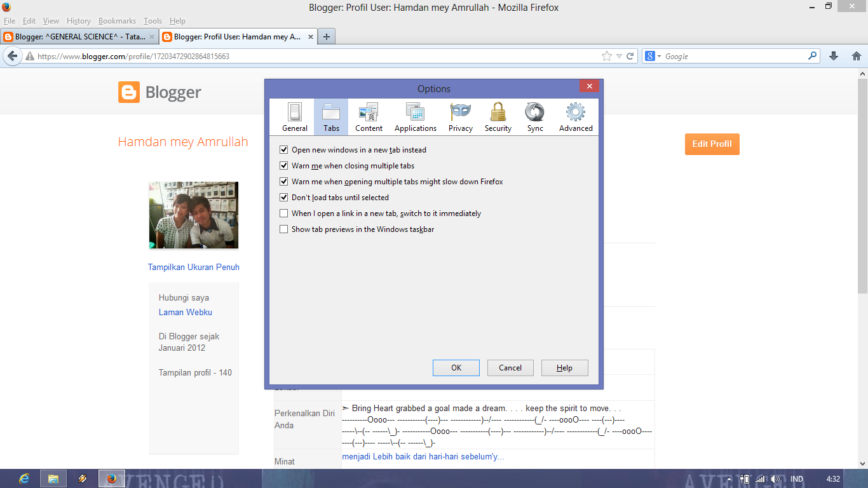Image resolution: width=868 pixels, height=488 pixels.
Task: Click the site identity warning icon in the address bar
Action: point(30,57)
